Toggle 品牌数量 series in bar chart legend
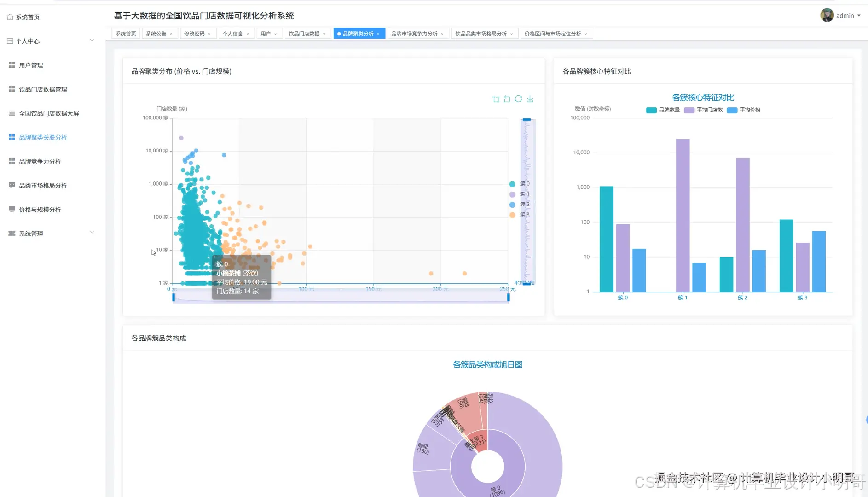868x497 pixels. [663, 110]
